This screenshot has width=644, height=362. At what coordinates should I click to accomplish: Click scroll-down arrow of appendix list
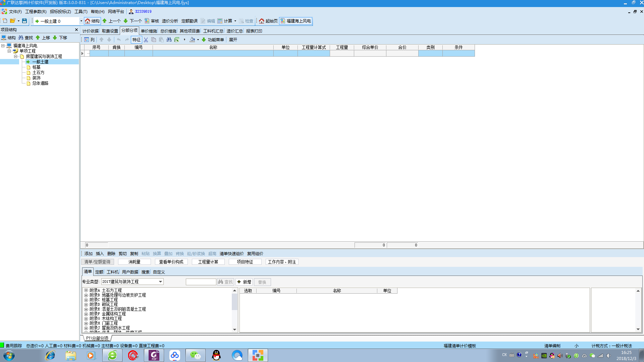point(234,329)
